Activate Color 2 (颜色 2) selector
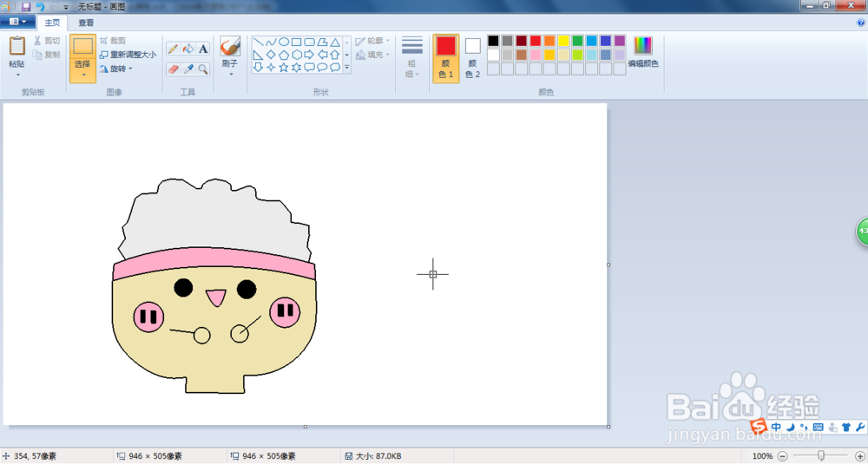Screen dimensions: 868x464 472,59
